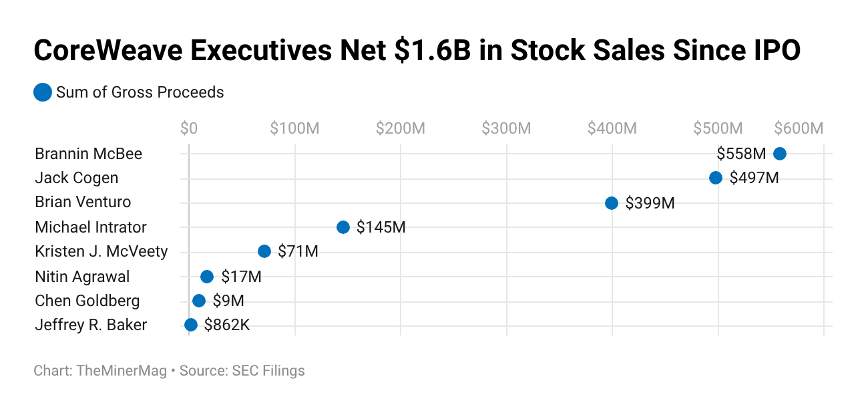Select the Jack Cogen name label

(x=77, y=178)
